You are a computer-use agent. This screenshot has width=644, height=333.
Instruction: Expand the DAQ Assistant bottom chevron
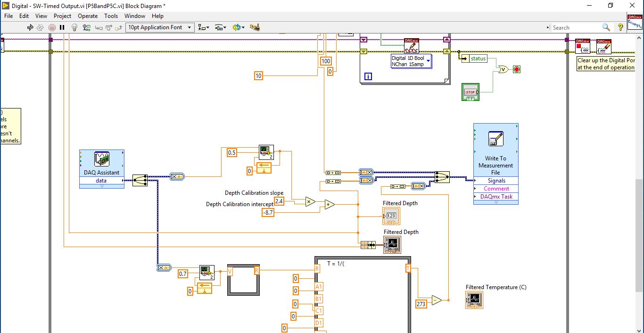[x=102, y=186]
